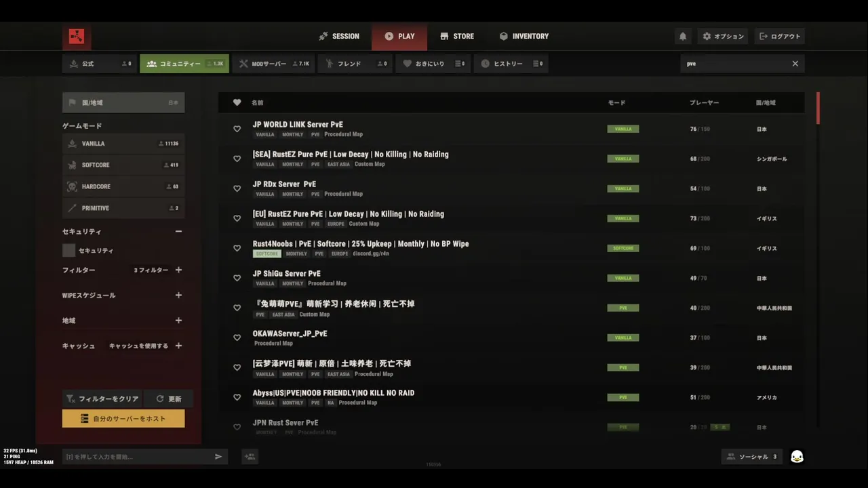The image size is (868, 488).
Task: Sort servers by 国/地域 column header
Action: pyautogui.click(x=766, y=103)
